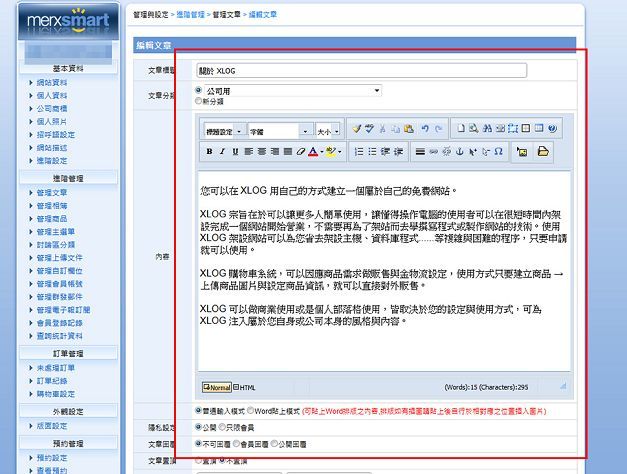This screenshot has width=627, height=474.
Task: Click the scissors cut icon
Action: 382,129
